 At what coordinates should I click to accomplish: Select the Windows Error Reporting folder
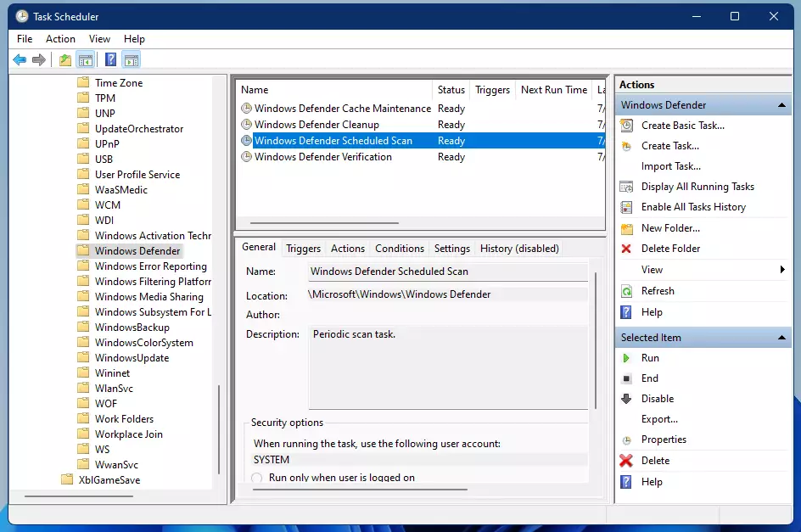pyautogui.click(x=151, y=266)
